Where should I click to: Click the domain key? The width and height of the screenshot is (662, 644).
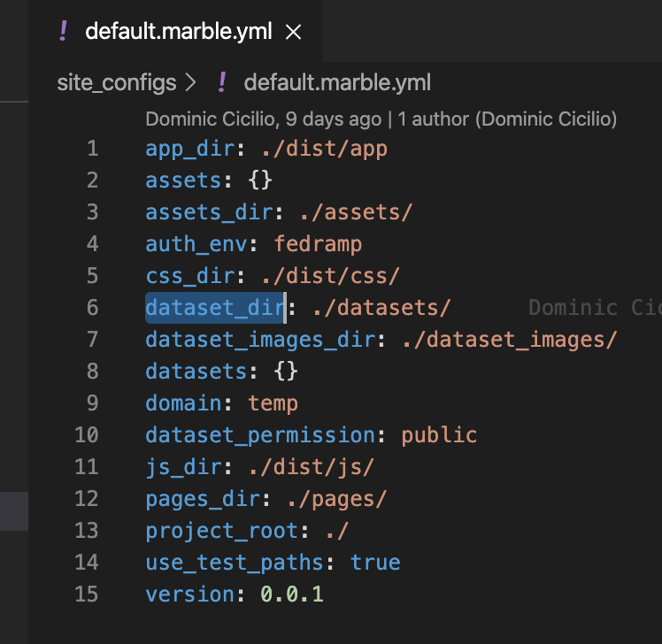point(183,404)
